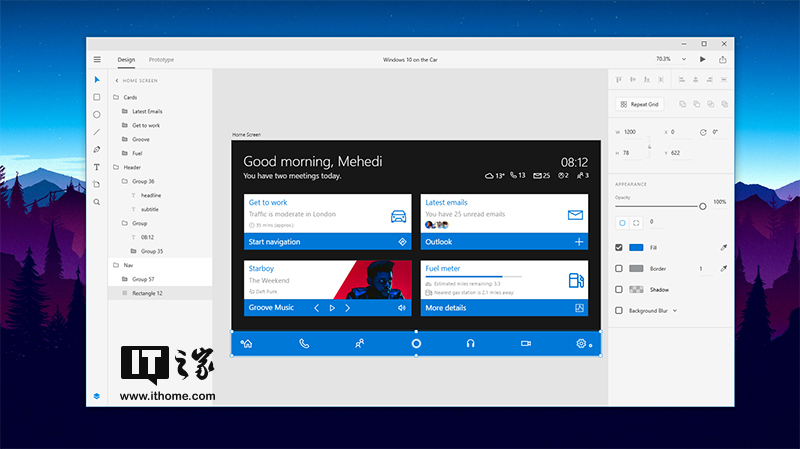Open the hamburger main menu
This screenshot has height=449, width=800.
[x=97, y=60]
